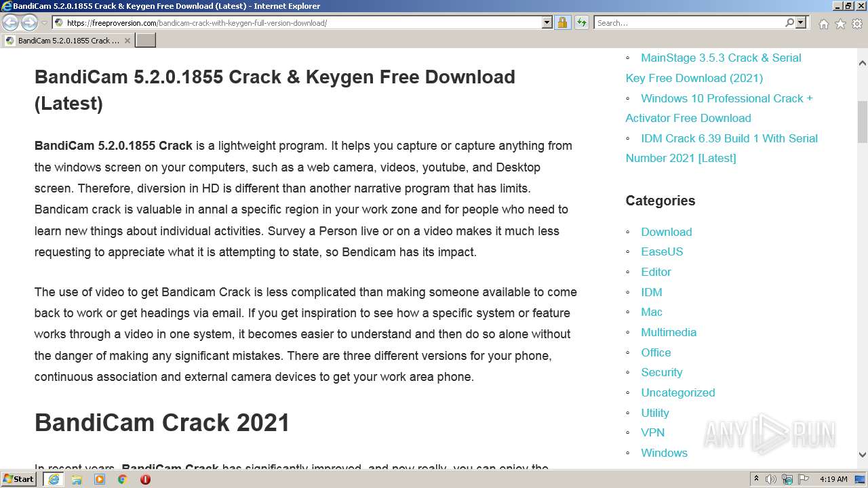Viewport: 868px width, 488px height.
Task: Click the Action Center flag icon
Action: pyautogui.click(x=804, y=479)
